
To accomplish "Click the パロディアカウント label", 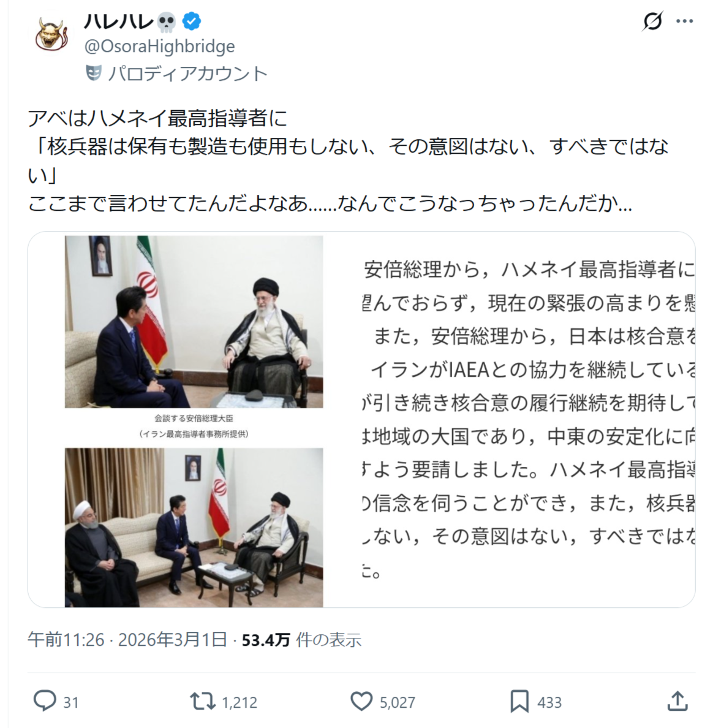I will (x=187, y=74).
